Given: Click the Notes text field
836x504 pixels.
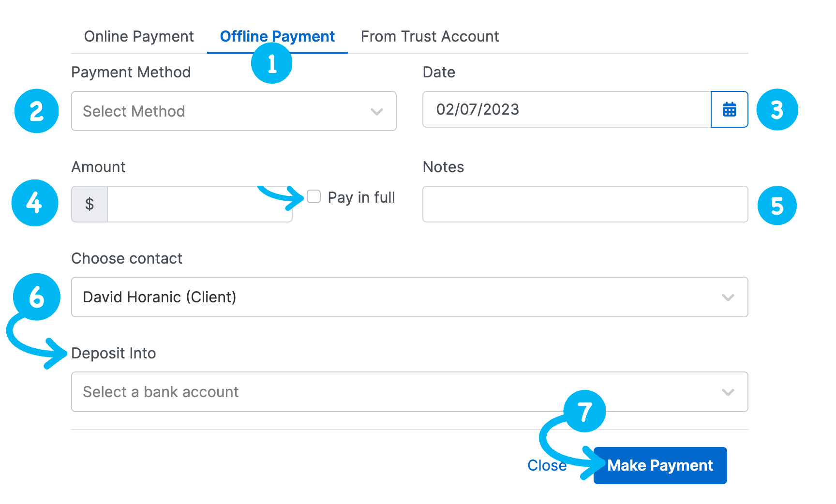Looking at the screenshot, I should coord(585,204).
